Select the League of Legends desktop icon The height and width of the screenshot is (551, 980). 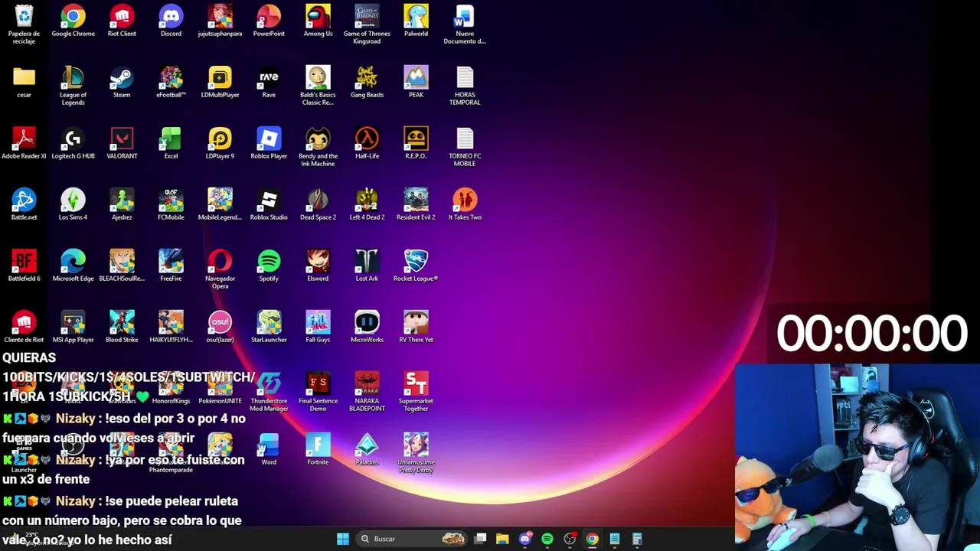point(73,86)
